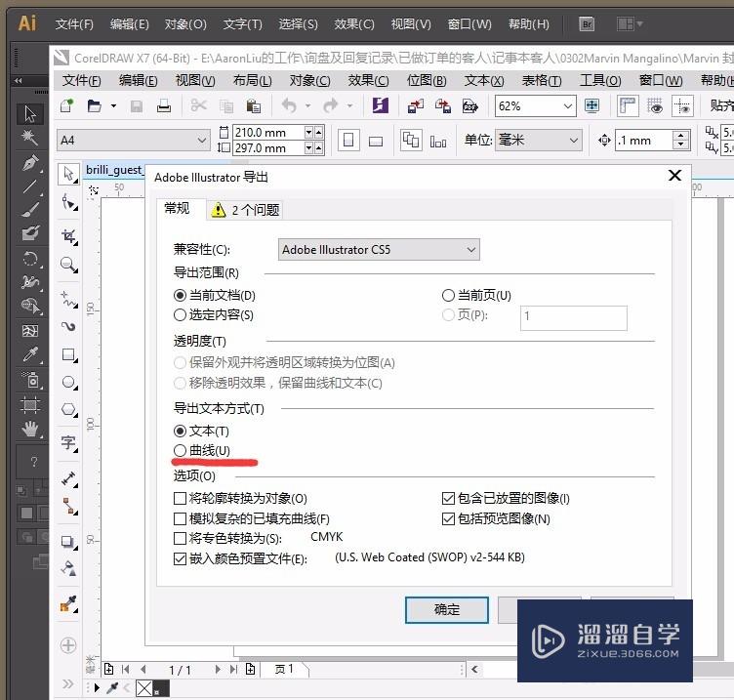The width and height of the screenshot is (734, 700).
Task: Open CorelDRAW 表格(T) menu
Action: [542, 80]
